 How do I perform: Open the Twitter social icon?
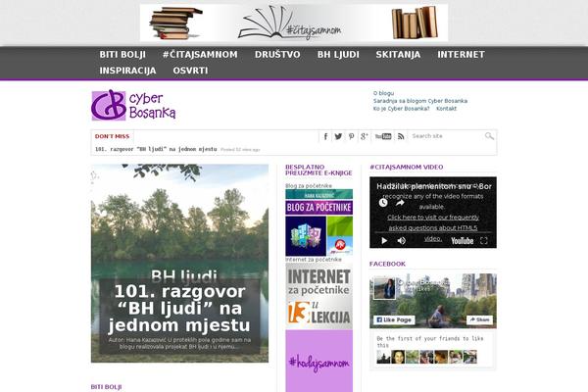(338, 136)
